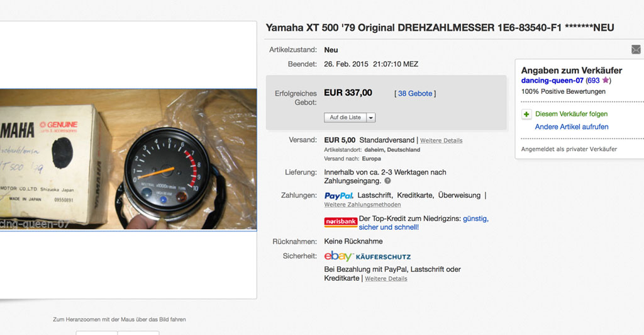Expand Weitere Details for shipping

441,140
